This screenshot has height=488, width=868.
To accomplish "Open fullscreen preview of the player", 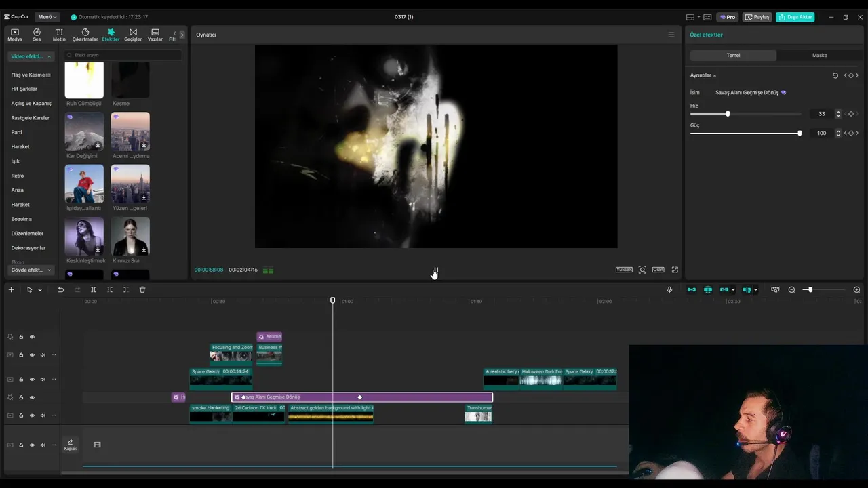I will [675, 270].
